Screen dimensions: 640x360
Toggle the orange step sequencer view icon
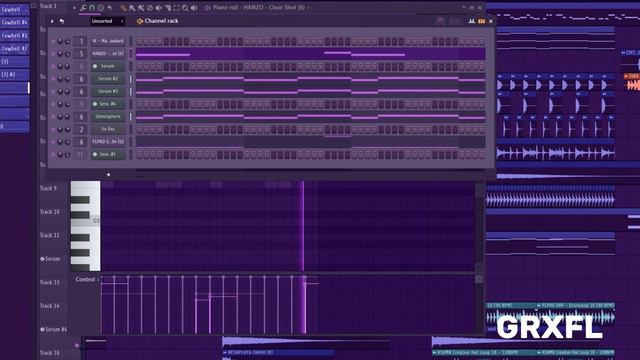[x=482, y=21]
